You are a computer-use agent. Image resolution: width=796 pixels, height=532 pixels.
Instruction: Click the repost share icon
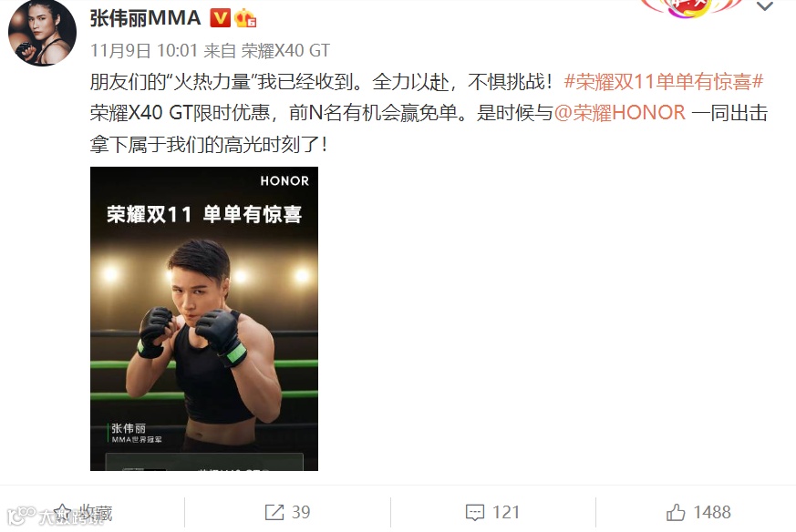[x=274, y=512]
